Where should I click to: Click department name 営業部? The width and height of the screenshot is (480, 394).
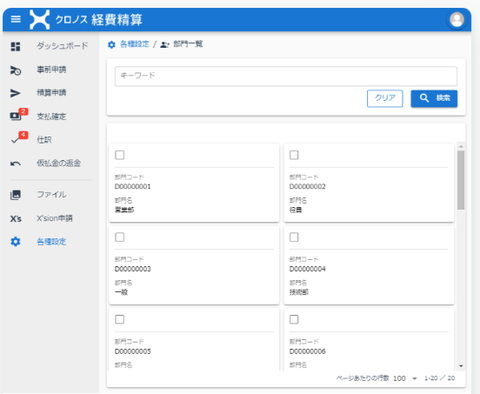(124, 210)
